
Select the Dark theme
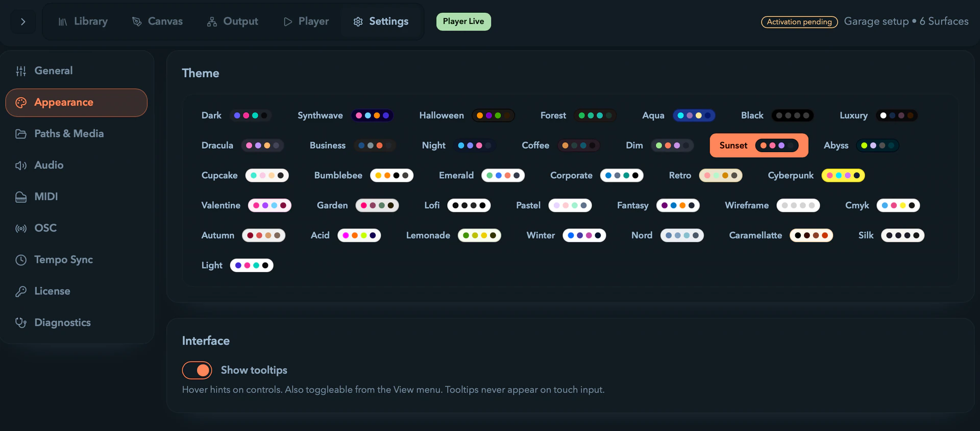point(236,115)
